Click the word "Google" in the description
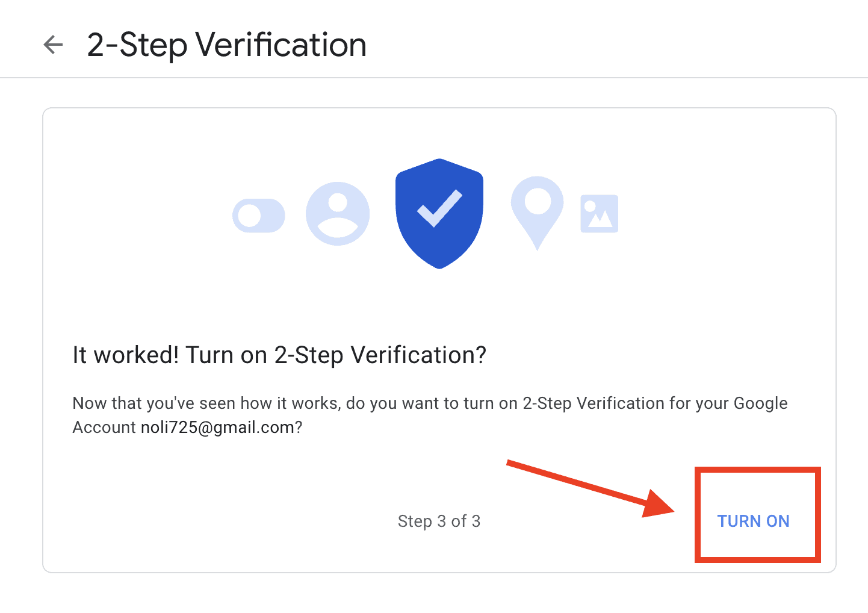This screenshot has height=613, width=868. [760, 403]
